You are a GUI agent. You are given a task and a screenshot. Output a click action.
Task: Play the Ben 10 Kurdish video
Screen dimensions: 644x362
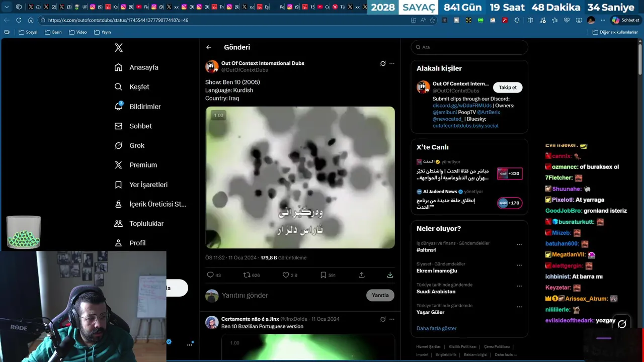click(300, 177)
